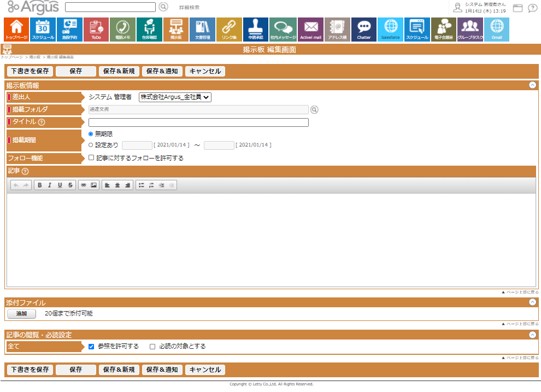The height and width of the screenshot is (392, 541).
Task: Open the 電話メモ phone memo icon
Action: pyautogui.click(x=122, y=30)
